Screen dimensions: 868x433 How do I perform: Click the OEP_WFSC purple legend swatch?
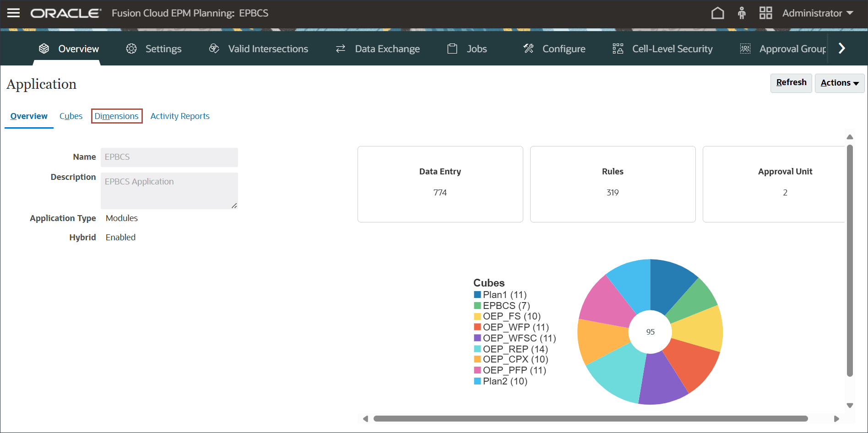(477, 338)
